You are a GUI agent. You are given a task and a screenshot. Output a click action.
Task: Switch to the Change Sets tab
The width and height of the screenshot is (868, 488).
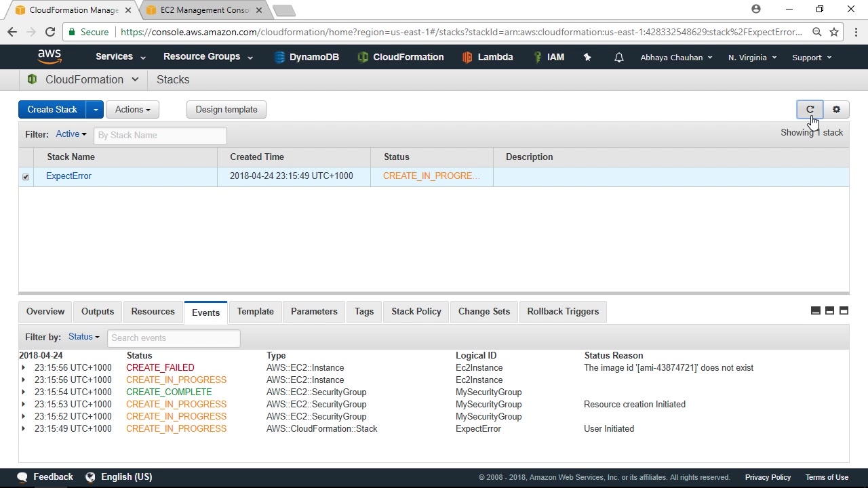click(484, 311)
